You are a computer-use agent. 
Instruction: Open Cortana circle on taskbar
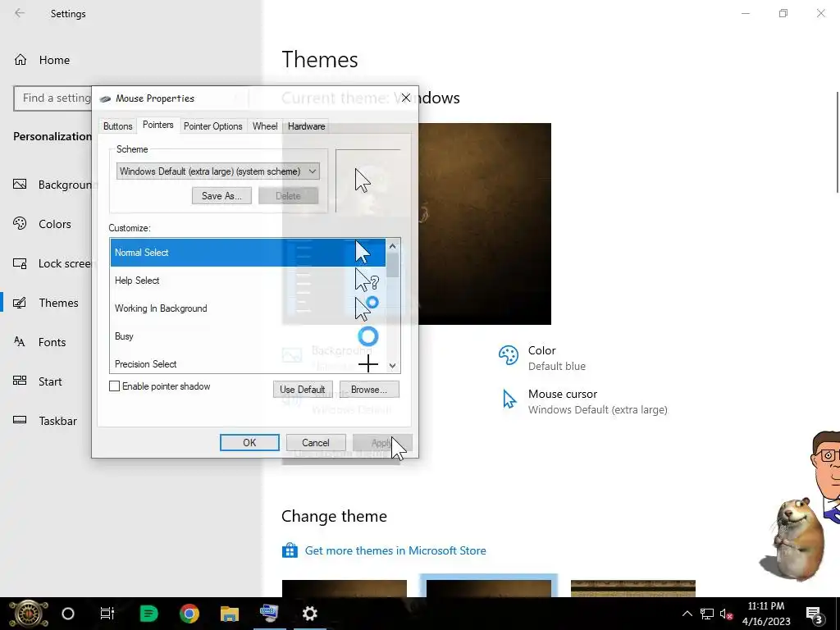[68, 614]
